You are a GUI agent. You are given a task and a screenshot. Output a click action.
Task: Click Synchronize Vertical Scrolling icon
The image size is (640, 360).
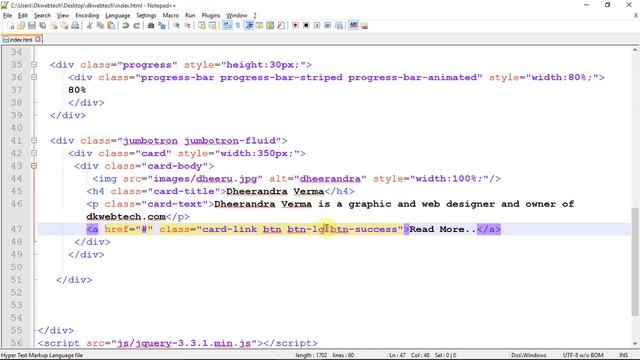coord(202,26)
